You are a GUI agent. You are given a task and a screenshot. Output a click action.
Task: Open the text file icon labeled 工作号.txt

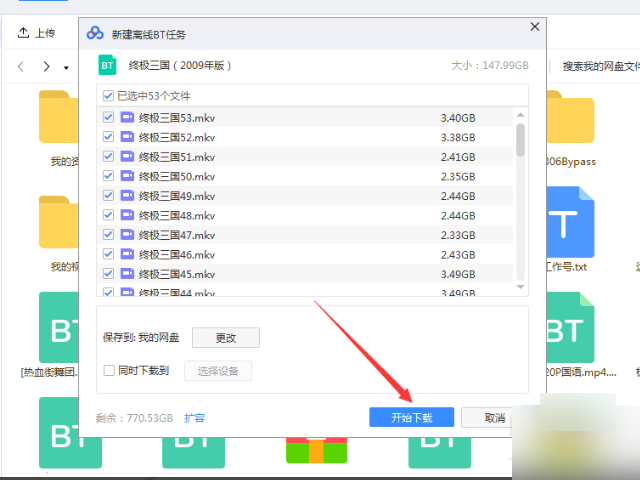coord(571,222)
